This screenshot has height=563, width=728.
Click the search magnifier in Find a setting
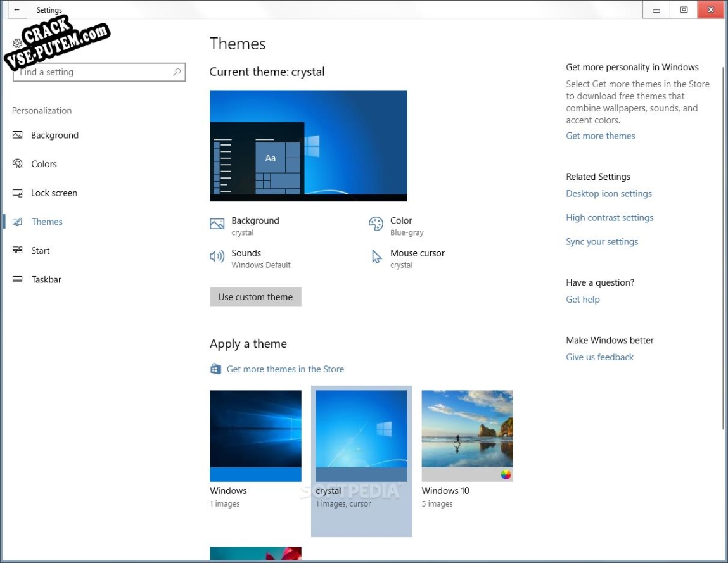tap(177, 72)
